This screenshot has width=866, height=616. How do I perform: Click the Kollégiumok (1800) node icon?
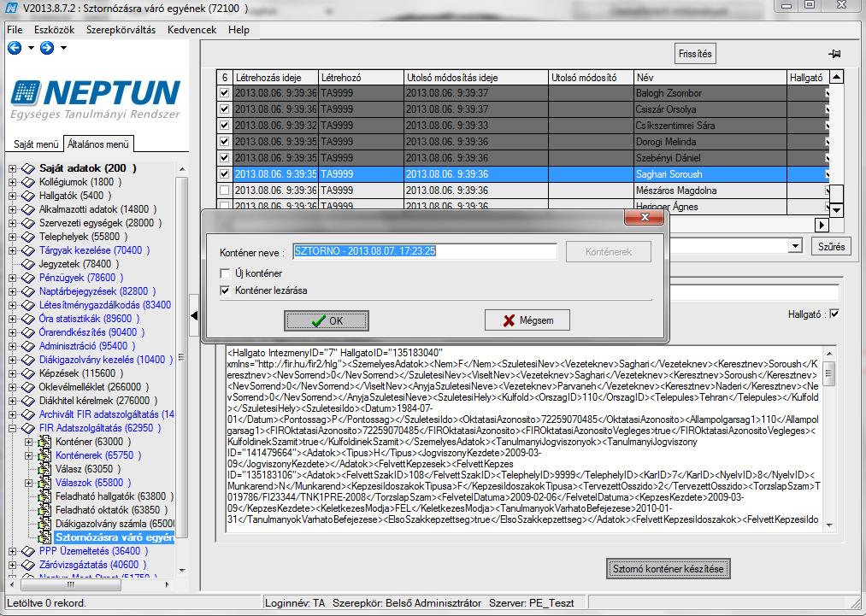[x=28, y=182]
